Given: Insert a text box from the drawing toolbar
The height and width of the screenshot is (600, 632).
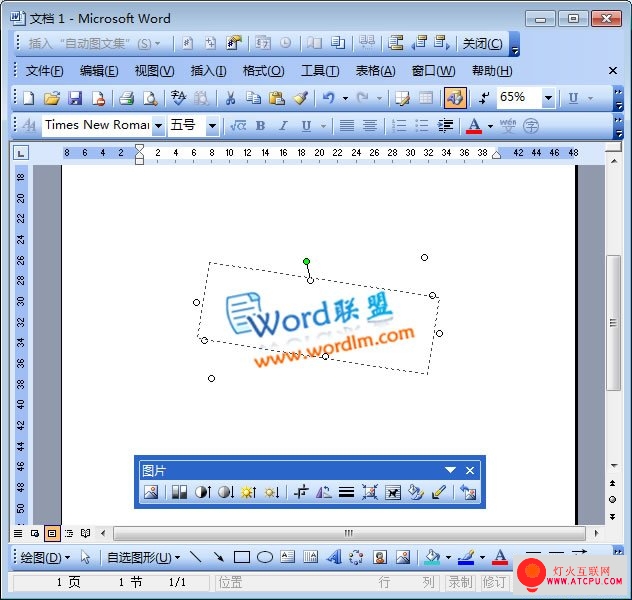Looking at the screenshot, I should point(288,557).
